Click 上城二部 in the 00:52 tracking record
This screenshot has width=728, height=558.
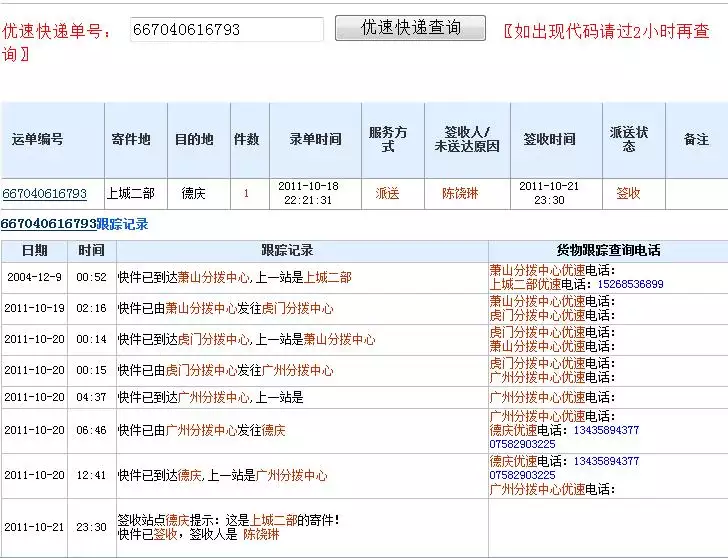328,278
